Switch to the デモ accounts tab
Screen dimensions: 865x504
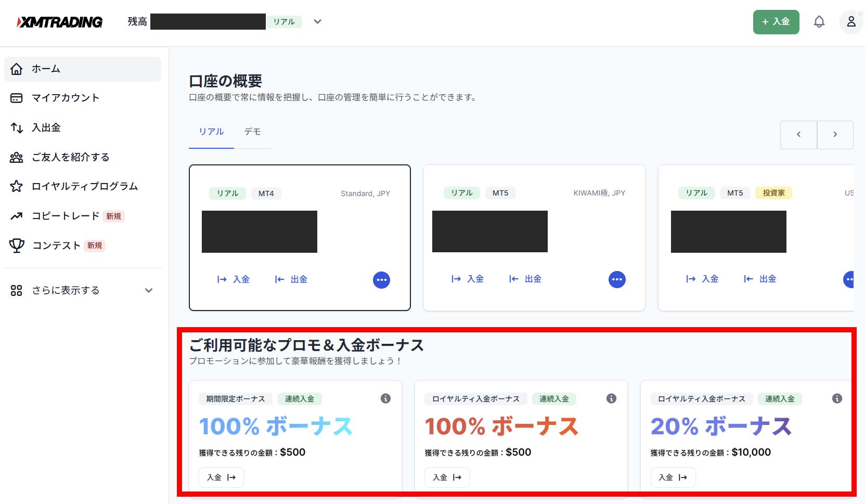coord(252,132)
